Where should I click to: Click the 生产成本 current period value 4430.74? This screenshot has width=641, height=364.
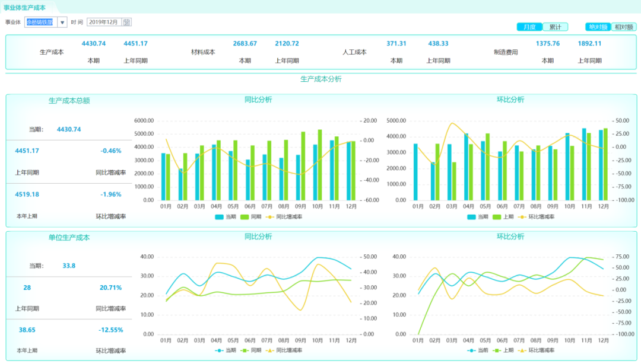coord(93,43)
